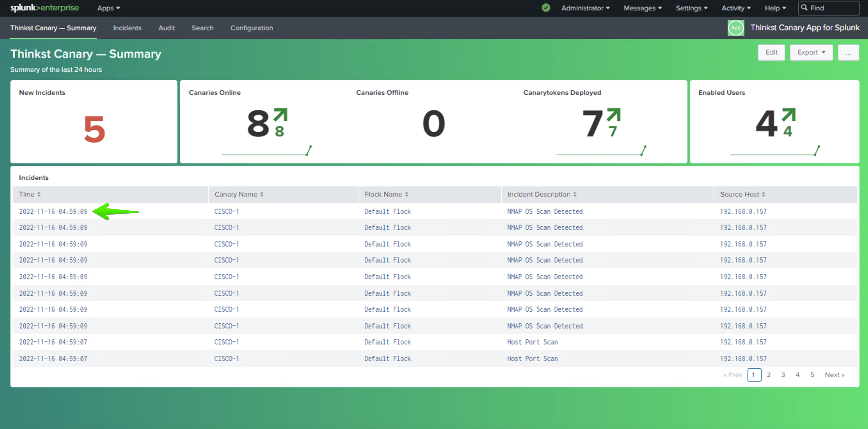Screen dimensions: 868x429
Task: Click page 1 in the pagination
Action: 754,375
